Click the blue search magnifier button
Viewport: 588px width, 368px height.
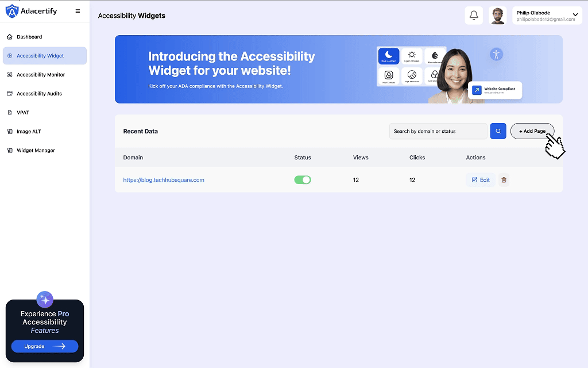tap(498, 131)
